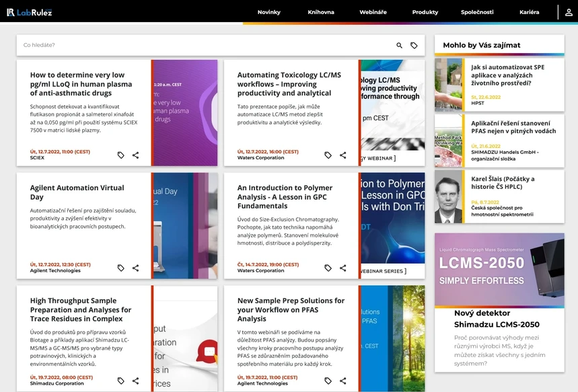This screenshot has height=392, width=578.
Task: Click forest thumbnail of PFAS webinar card
Action: click(393, 338)
